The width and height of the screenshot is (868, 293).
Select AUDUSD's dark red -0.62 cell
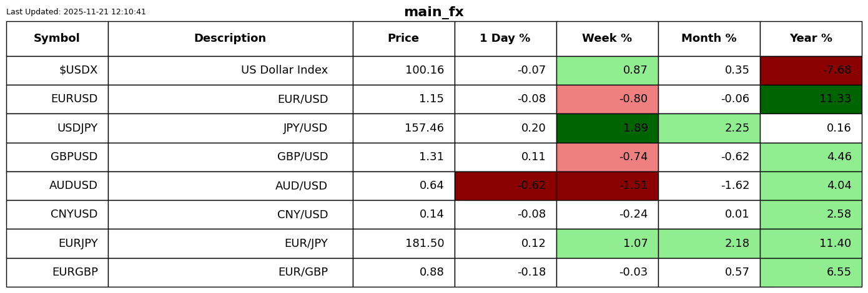coord(505,186)
